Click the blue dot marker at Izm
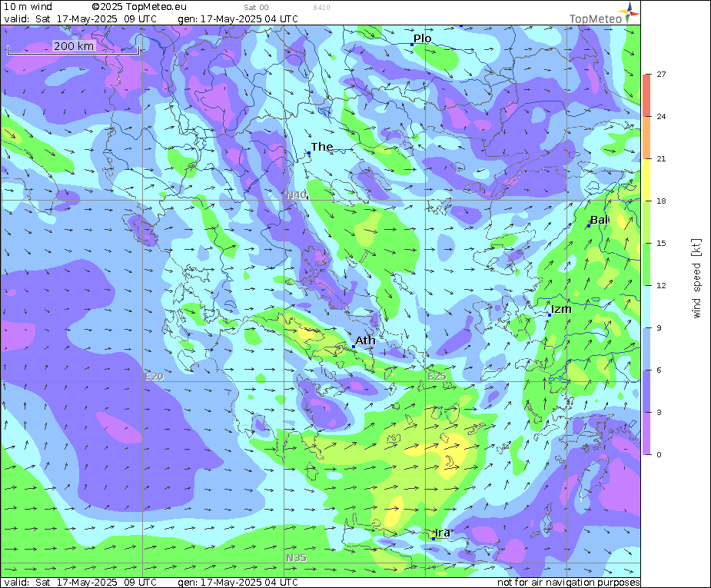711x588 pixels. point(550,314)
